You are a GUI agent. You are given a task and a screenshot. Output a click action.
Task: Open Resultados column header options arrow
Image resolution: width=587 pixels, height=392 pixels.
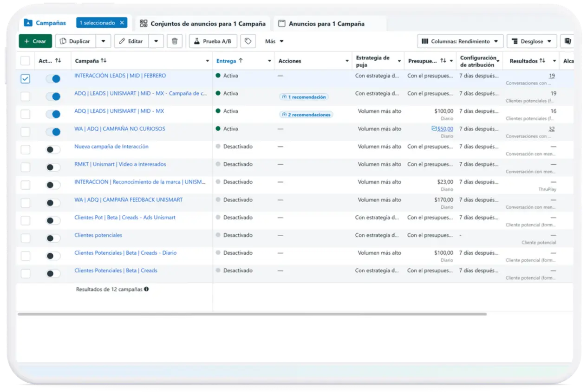pos(554,61)
